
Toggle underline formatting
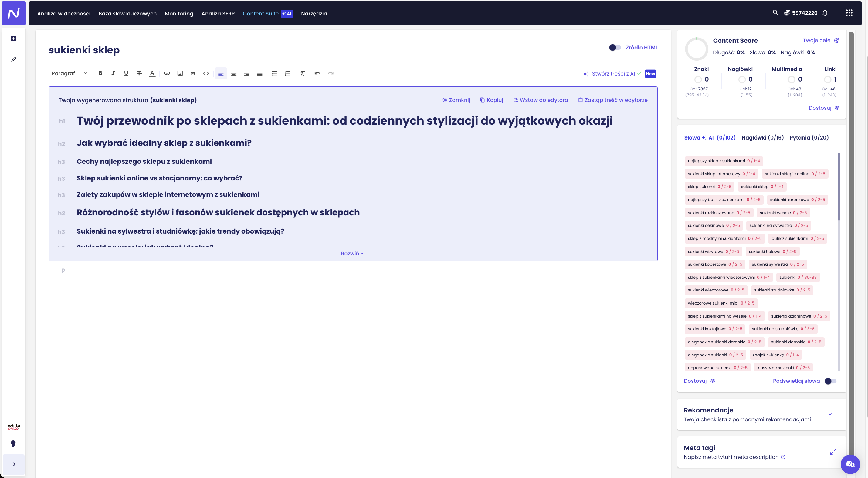(126, 73)
